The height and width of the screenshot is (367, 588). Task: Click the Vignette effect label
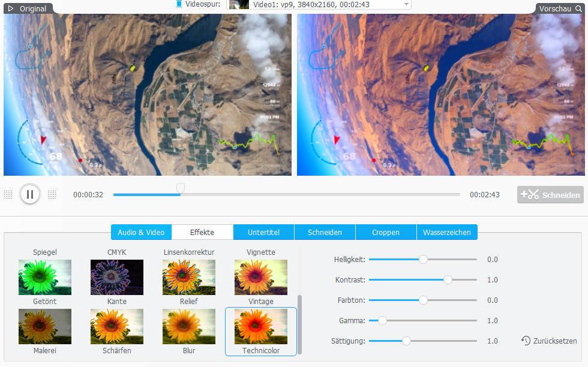260,252
